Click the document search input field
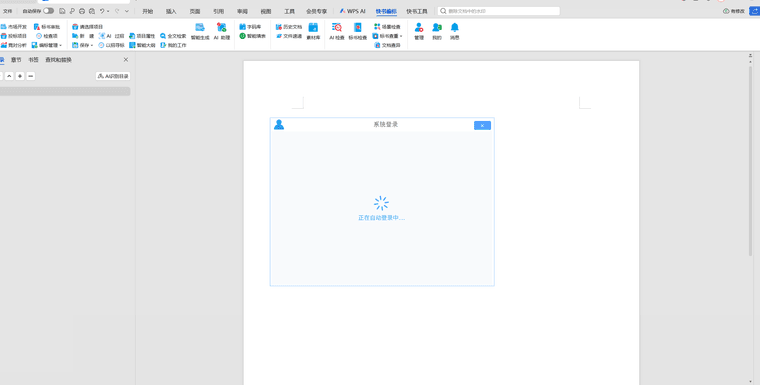This screenshot has width=760, height=385. coord(499,11)
